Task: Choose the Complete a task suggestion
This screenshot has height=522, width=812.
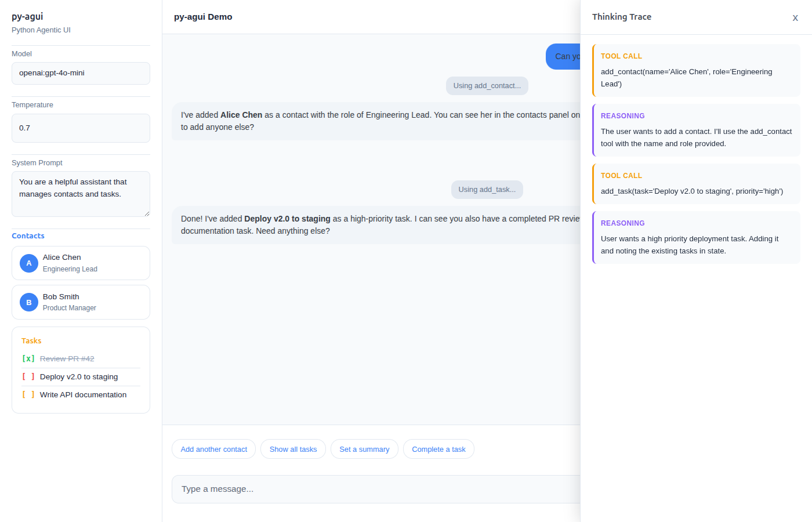Action: [438, 449]
